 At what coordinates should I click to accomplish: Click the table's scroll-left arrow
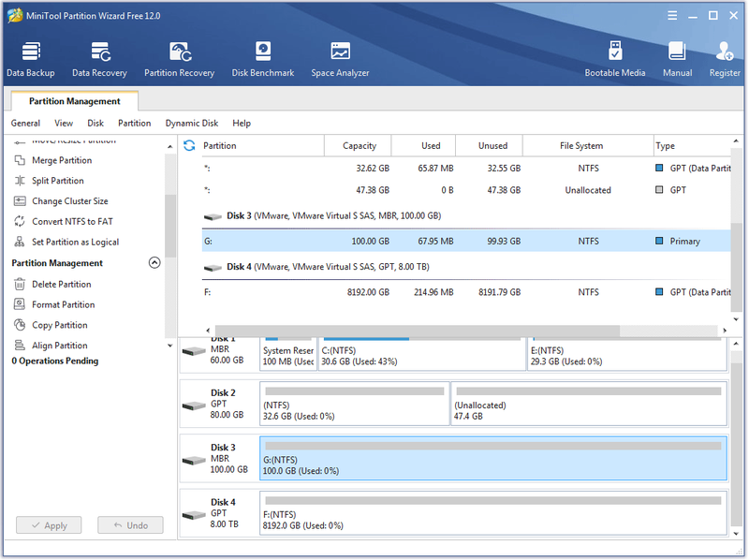tap(208, 331)
